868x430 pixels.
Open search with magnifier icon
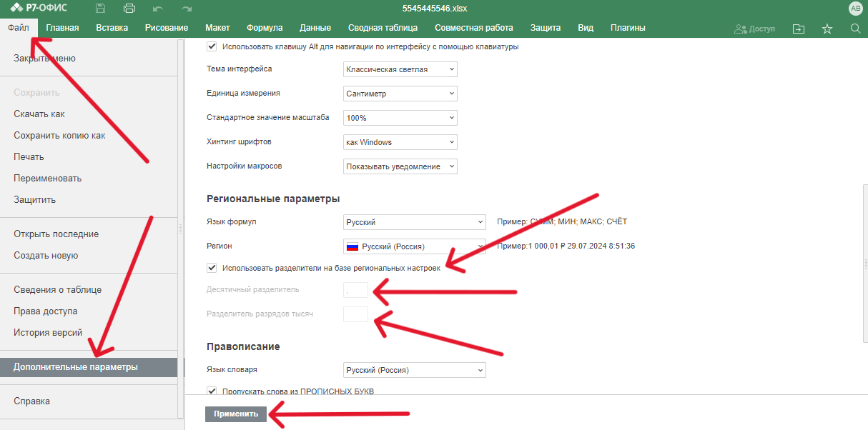pyautogui.click(x=855, y=29)
